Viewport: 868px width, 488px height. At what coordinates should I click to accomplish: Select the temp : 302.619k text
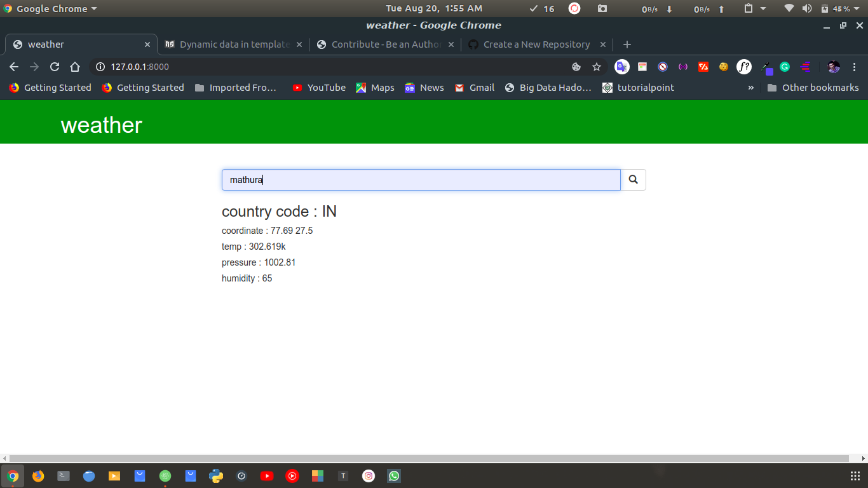pos(254,247)
